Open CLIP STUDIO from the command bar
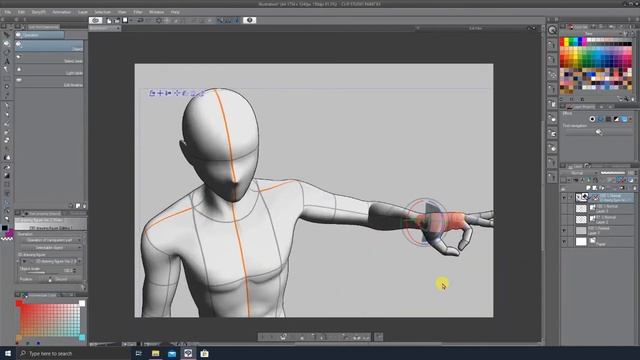The width and height of the screenshot is (640, 360). (x=96, y=20)
